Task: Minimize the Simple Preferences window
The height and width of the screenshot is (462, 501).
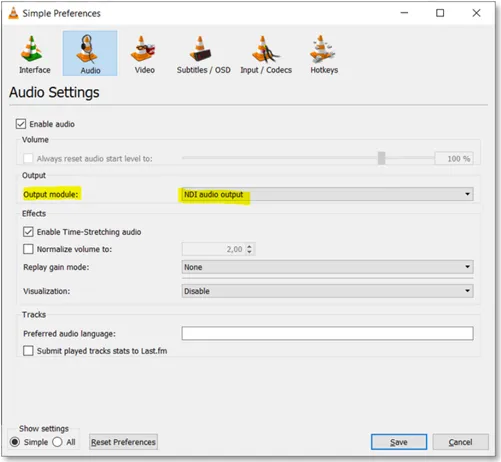Action: point(404,13)
